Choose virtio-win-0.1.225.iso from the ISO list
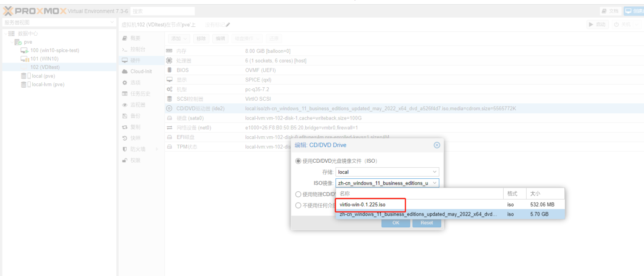The height and width of the screenshot is (276, 644). point(362,205)
